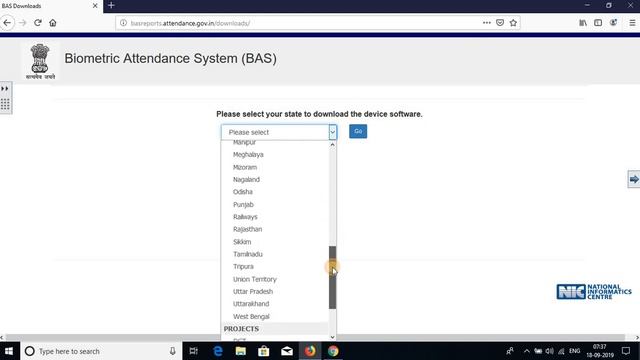Select Mizoram from the state list
This screenshot has height=360, width=640.
(x=245, y=167)
